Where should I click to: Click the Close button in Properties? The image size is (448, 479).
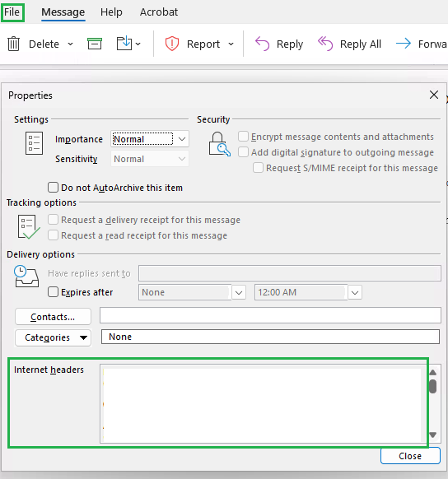pos(410,456)
